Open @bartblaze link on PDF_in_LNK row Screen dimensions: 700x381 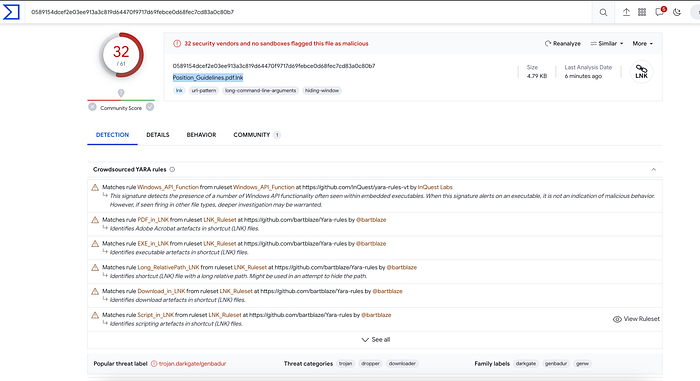pyautogui.click(x=371, y=220)
